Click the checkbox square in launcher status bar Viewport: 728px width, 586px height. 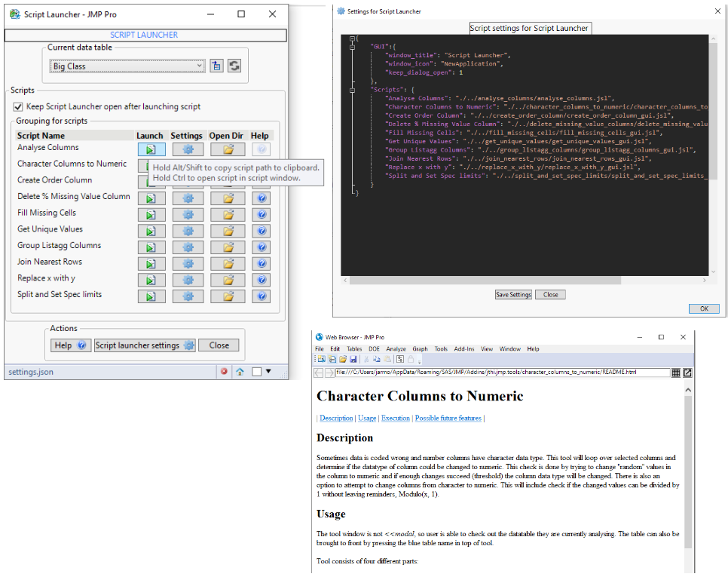256,371
